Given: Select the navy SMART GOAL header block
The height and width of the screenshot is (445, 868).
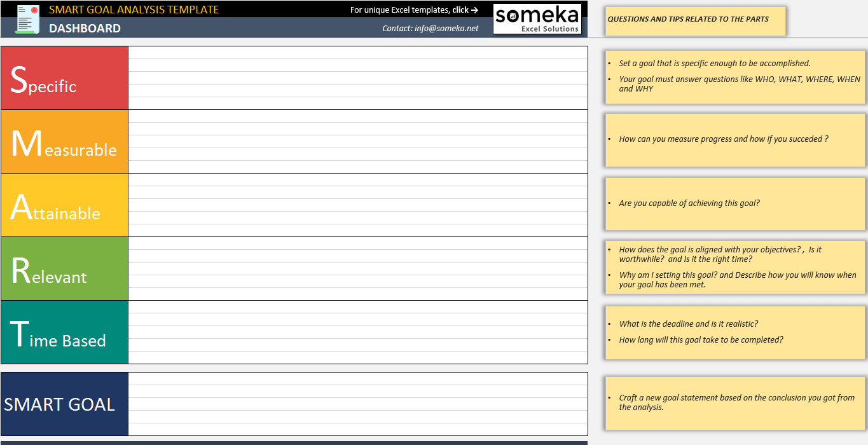Looking at the screenshot, I should point(64,403).
